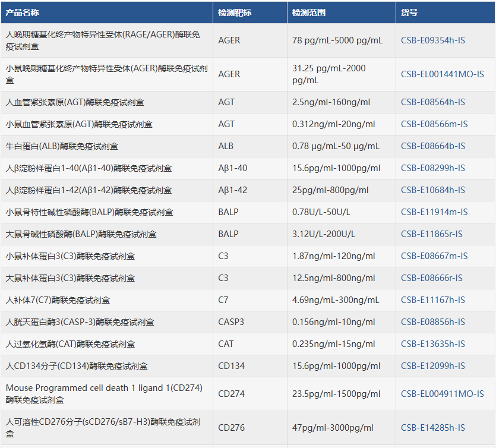496x448 pixels.
Task: Open catalog link CSB-E13635h-IS
Action: point(432,344)
